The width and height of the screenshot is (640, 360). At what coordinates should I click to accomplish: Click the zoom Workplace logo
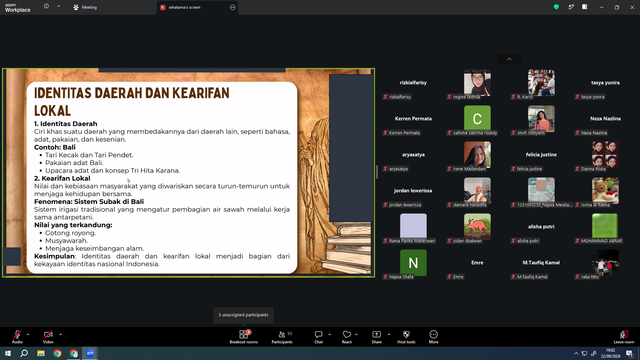pyautogui.click(x=18, y=8)
